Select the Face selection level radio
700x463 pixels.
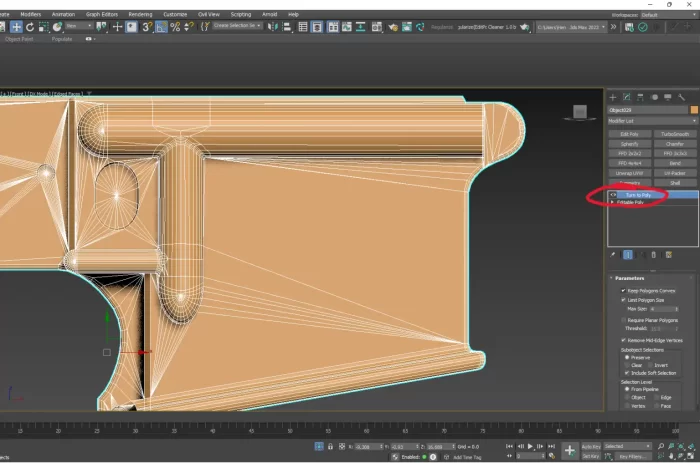[658, 406]
